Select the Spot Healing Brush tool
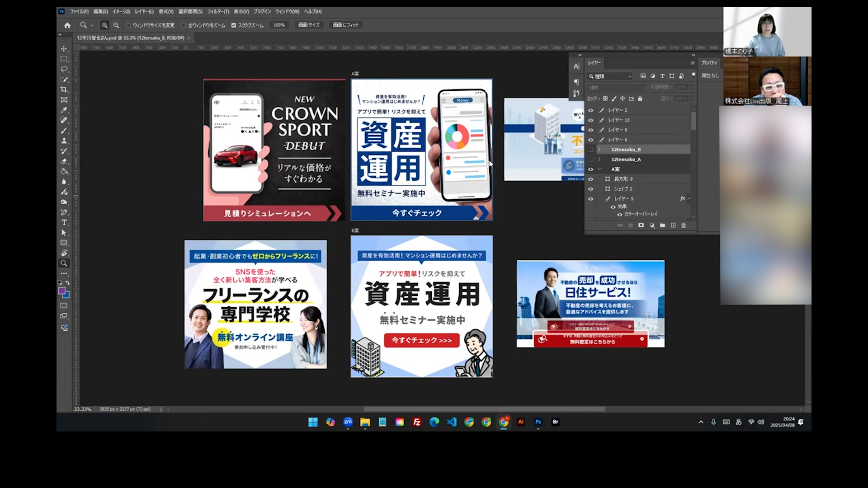This screenshot has width=868, height=488. 64,120
